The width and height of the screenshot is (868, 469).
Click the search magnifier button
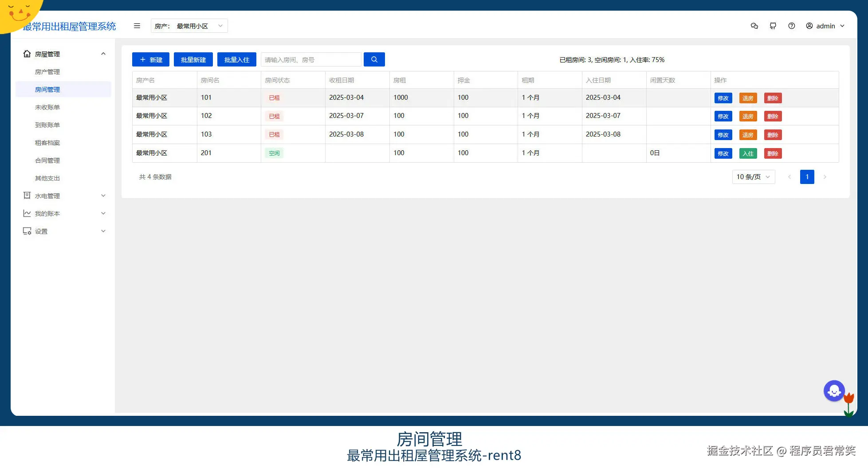[374, 59]
